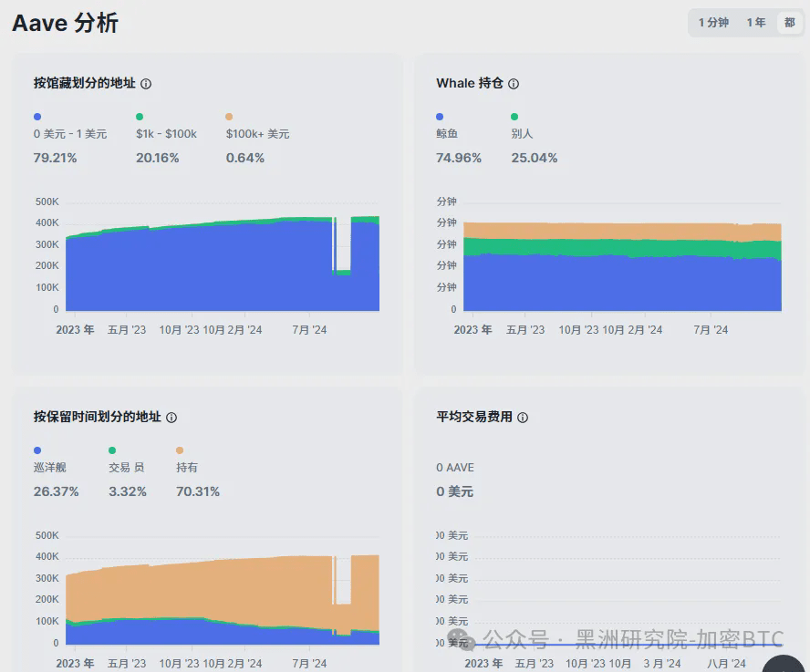
Task: Click the Aave 分析 page heading
Action: 65,23
